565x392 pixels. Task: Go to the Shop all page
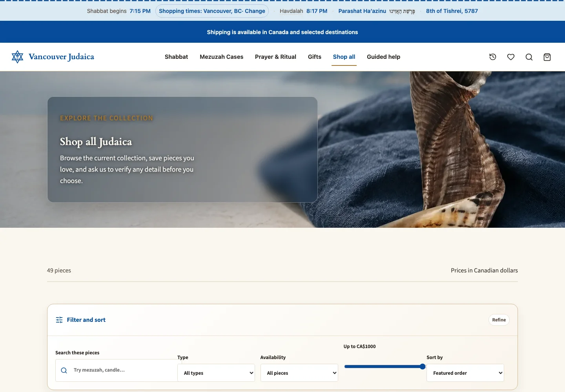pyautogui.click(x=344, y=57)
